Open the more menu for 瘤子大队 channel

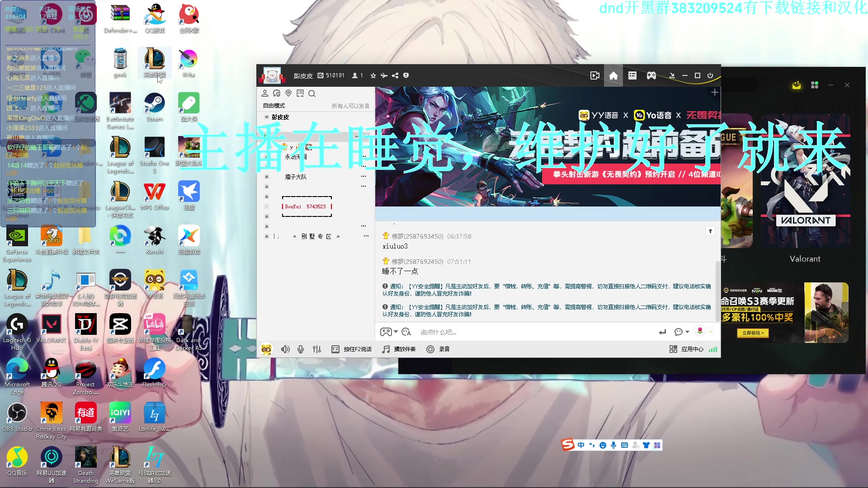pos(363,176)
